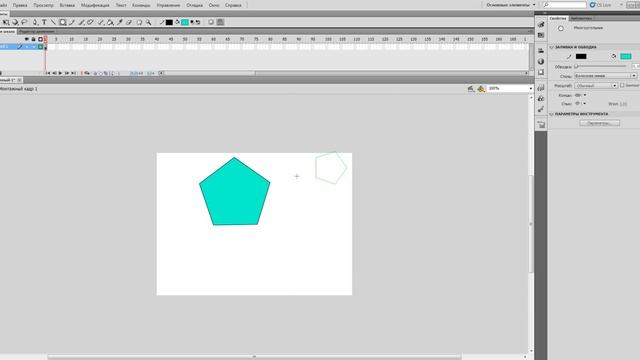Select the 3D Rotation tool
This screenshot has width=640, height=360.
pyautogui.click(x=15, y=22)
